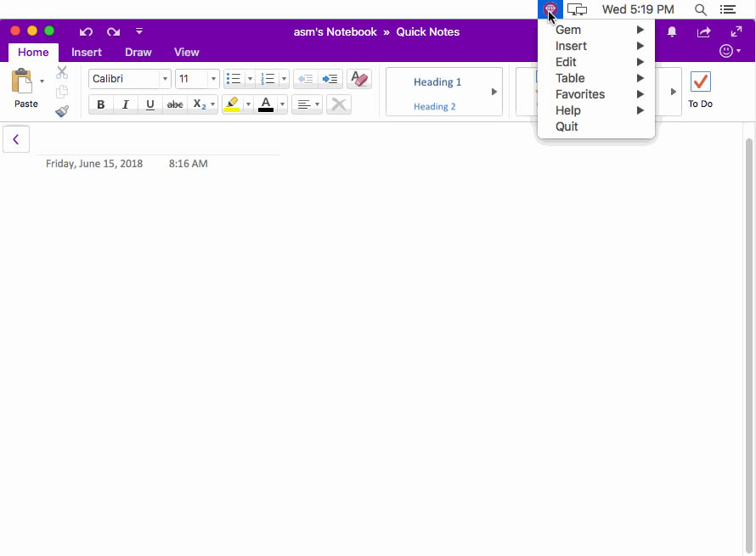Open the font size dropdown
756x556 pixels.
click(213, 78)
